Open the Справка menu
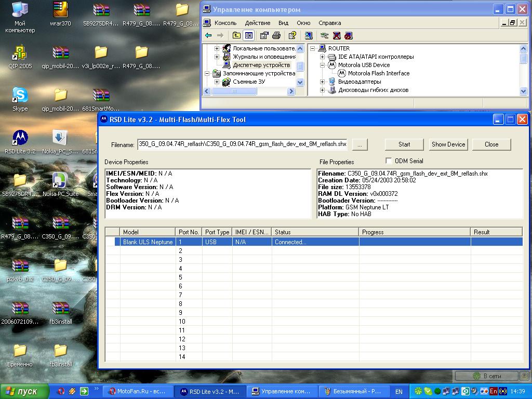The image size is (532, 399). [329, 23]
